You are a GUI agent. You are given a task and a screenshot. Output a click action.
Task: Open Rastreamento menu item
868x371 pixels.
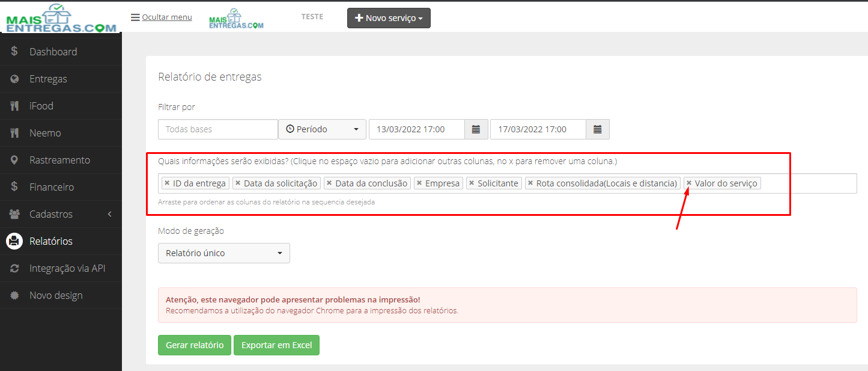coord(61,160)
